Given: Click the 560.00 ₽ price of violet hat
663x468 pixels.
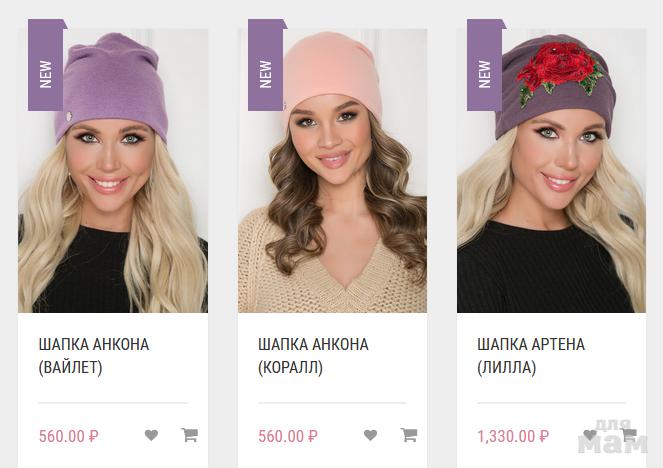Looking at the screenshot, I should pos(68,436).
